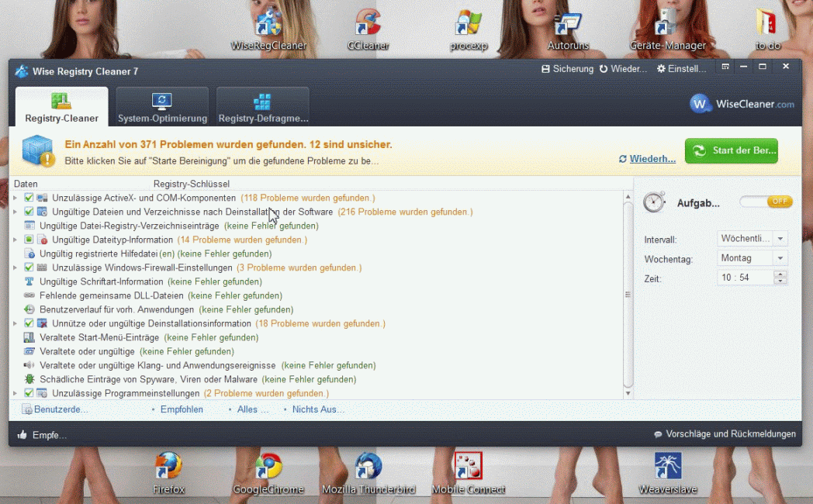Expand Ungültige Dateien und Verzeichnisse row
813x504 pixels.
coord(16,212)
